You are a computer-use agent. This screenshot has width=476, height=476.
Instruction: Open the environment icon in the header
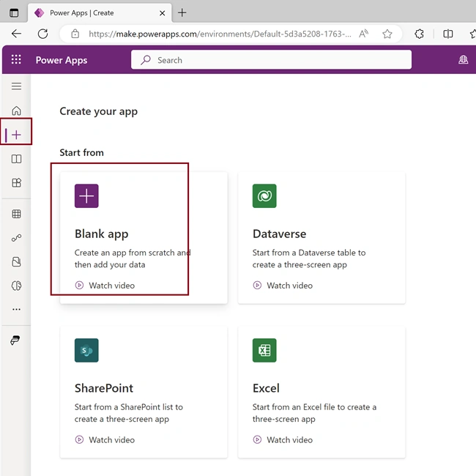pyautogui.click(x=463, y=59)
